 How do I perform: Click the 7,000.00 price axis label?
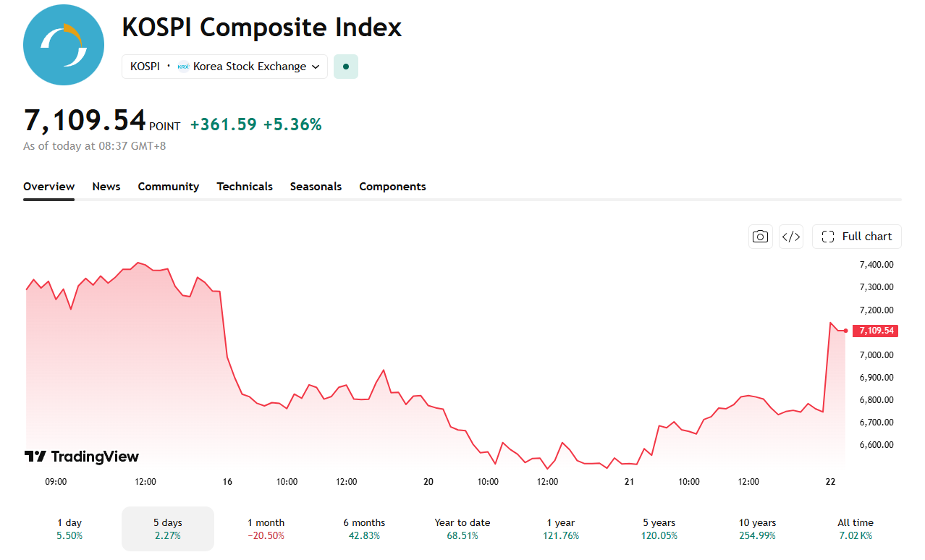click(x=876, y=355)
